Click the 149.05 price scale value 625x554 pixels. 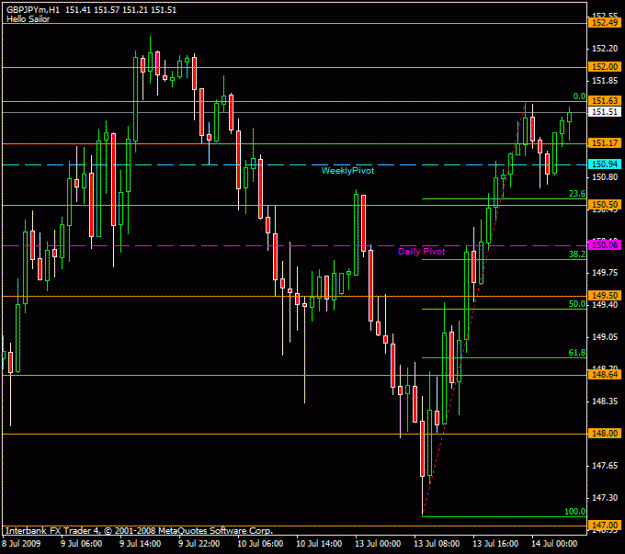tap(605, 337)
